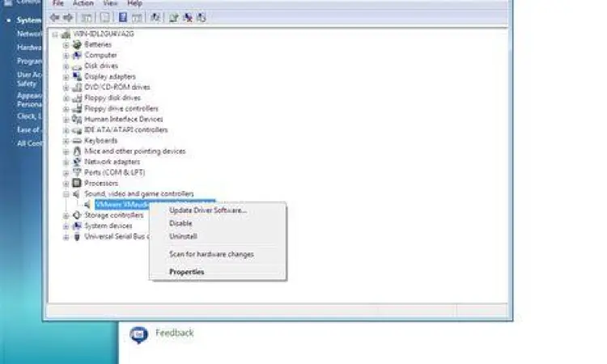
Task: Toggle the action pane toolbar icon
Action: click(x=137, y=18)
